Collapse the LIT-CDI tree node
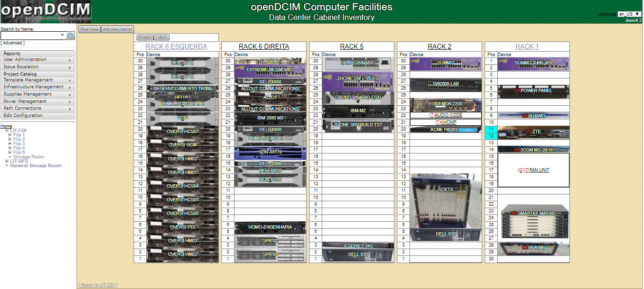This screenshot has height=289, width=644. click(7, 131)
